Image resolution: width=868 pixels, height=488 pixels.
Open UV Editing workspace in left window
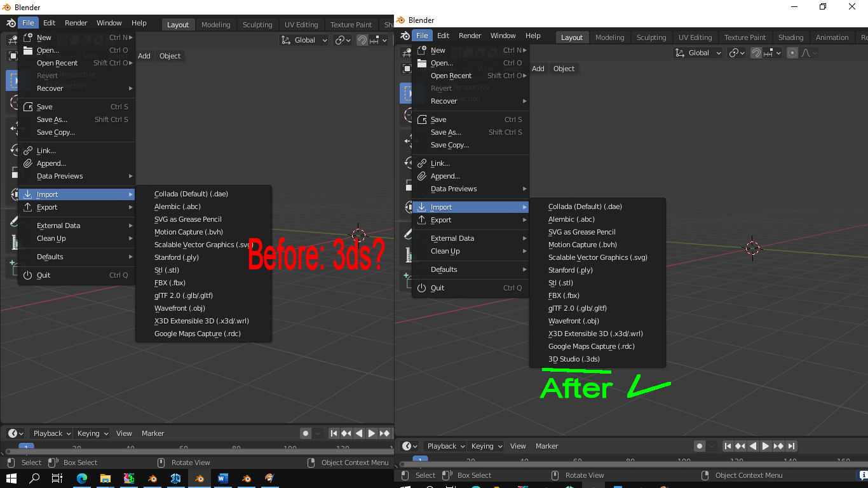coord(301,25)
